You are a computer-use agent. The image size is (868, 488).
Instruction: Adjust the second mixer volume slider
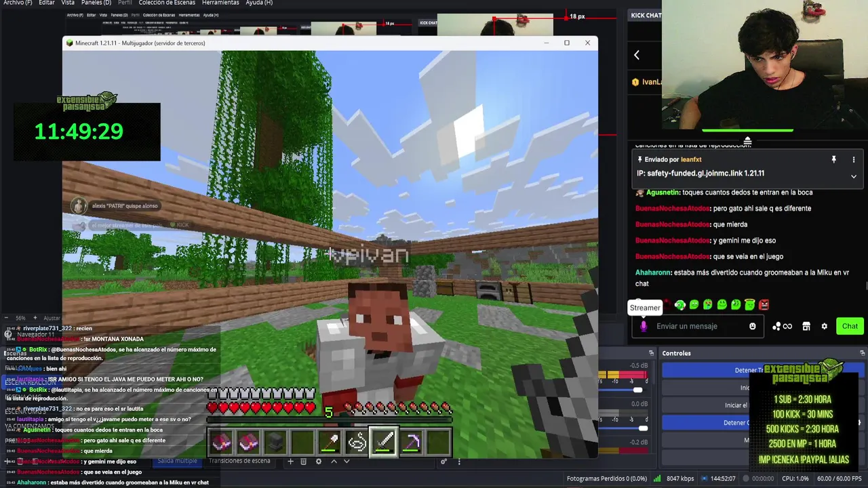click(643, 428)
